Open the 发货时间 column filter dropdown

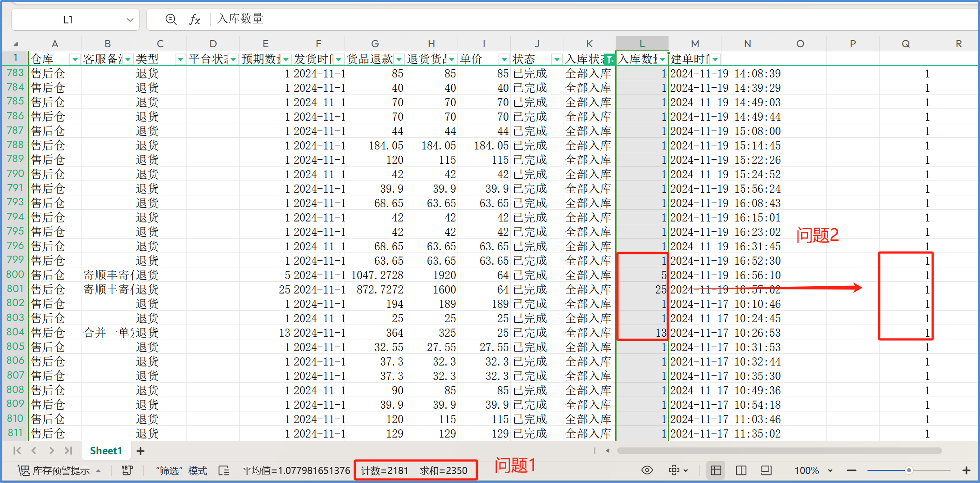click(x=339, y=59)
